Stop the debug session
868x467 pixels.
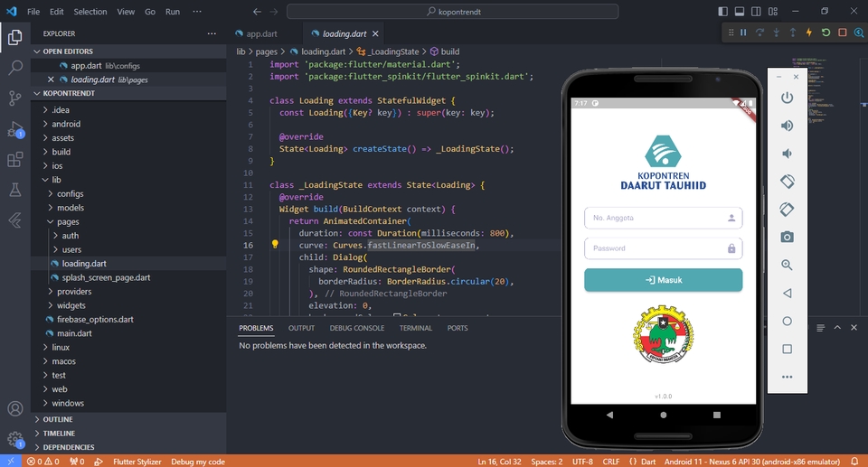(843, 33)
